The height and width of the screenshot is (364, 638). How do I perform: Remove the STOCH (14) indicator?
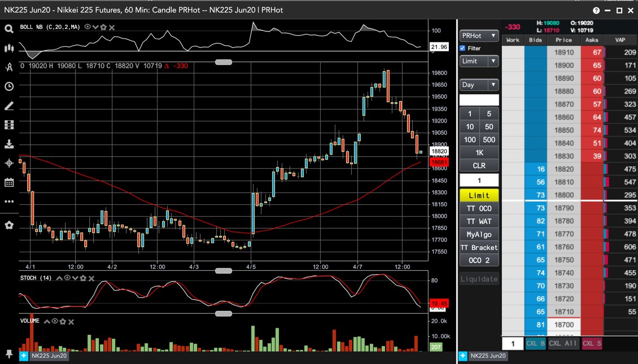pyautogui.click(x=91, y=278)
